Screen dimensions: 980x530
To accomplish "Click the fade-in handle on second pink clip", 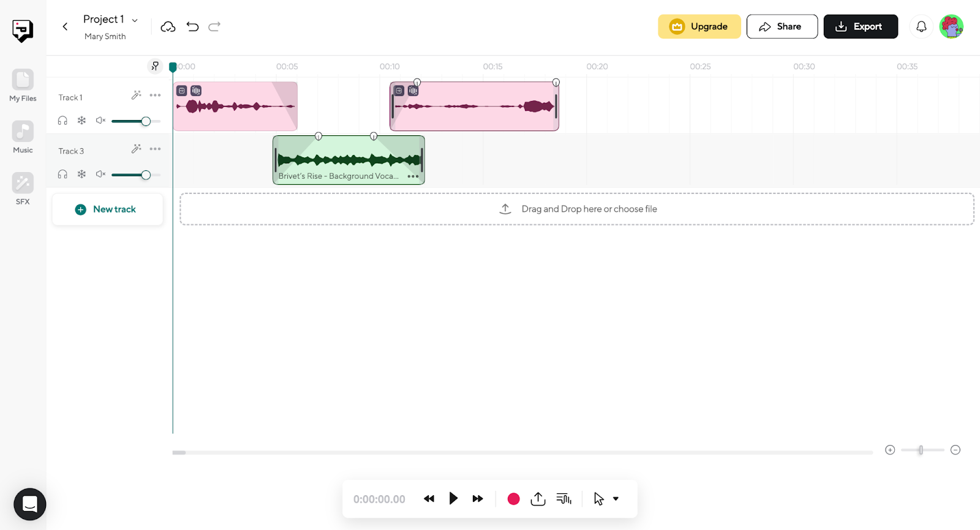I will [x=417, y=83].
